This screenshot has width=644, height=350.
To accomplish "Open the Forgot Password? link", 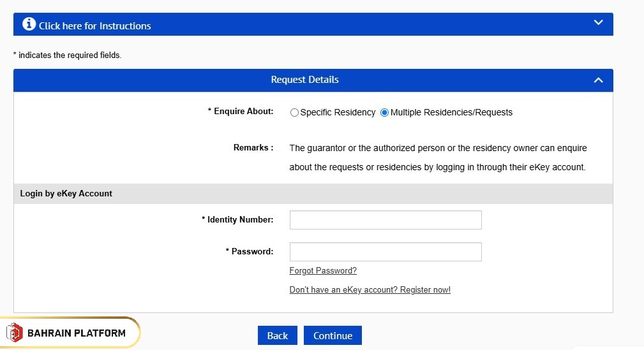I will (x=323, y=271).
